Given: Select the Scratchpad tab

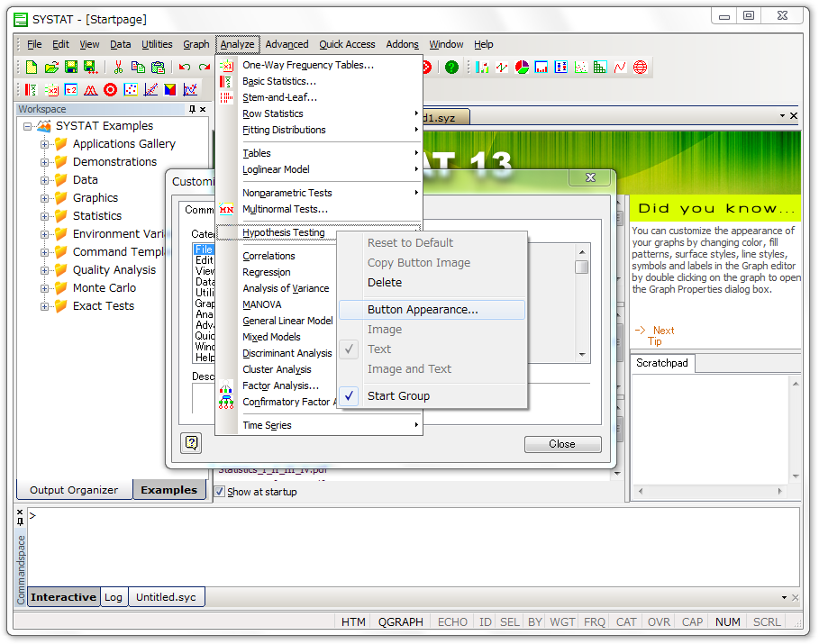Looking at the screenshot, I should [x=662, y=363].
